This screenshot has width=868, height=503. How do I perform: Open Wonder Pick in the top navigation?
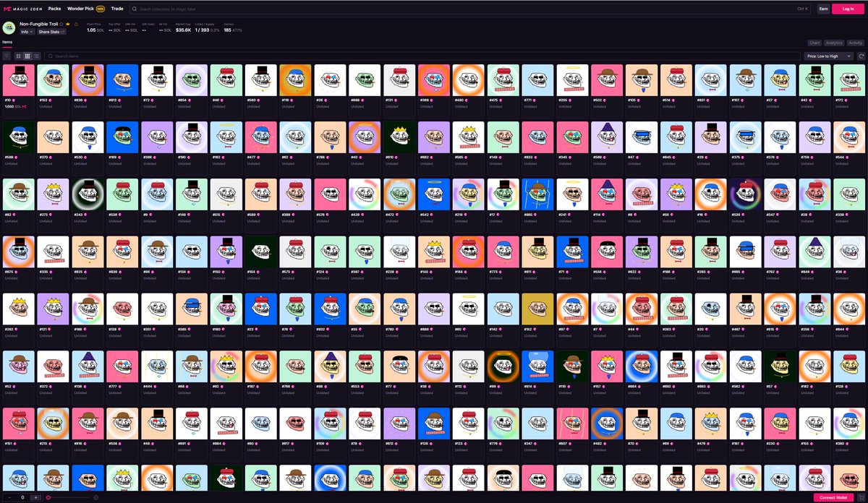[x=86, y=9]
